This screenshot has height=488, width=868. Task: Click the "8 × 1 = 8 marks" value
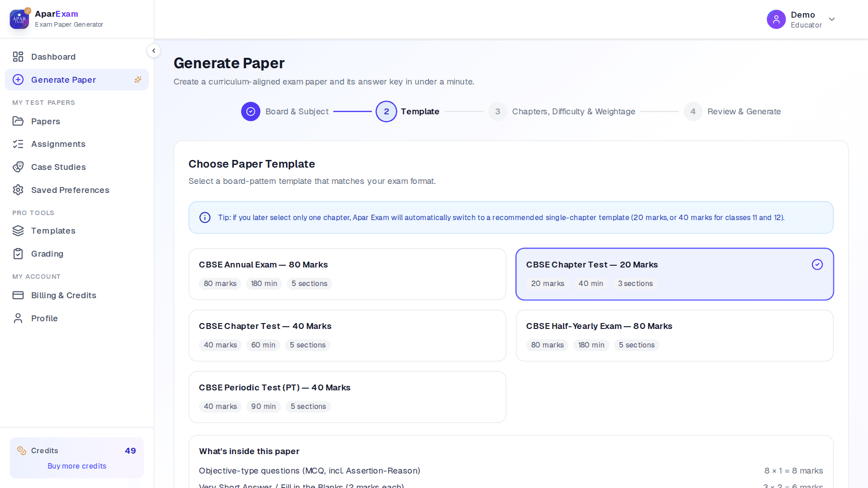point(793,470)
